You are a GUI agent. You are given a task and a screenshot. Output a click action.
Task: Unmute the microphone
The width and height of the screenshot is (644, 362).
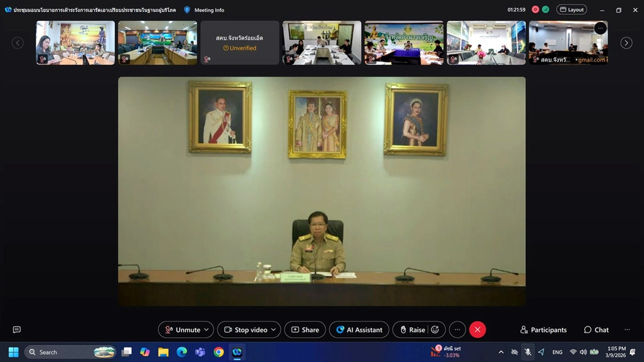click(182, 330)
